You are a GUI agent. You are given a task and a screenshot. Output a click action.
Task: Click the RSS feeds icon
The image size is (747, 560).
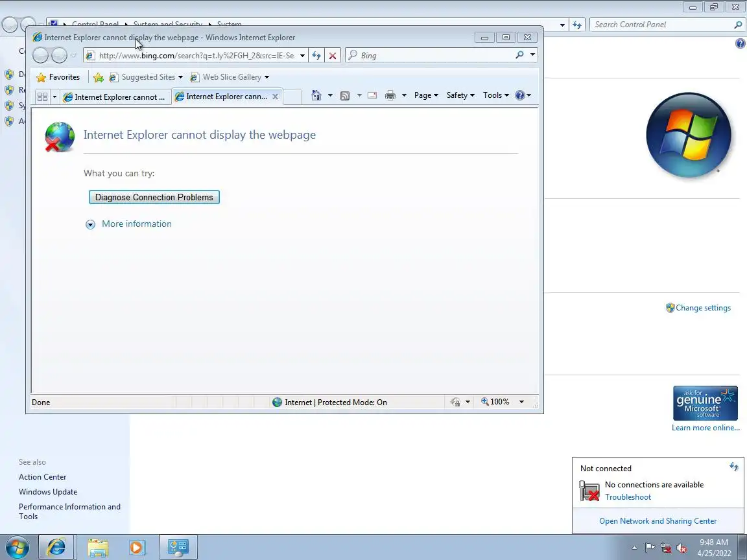345,96
